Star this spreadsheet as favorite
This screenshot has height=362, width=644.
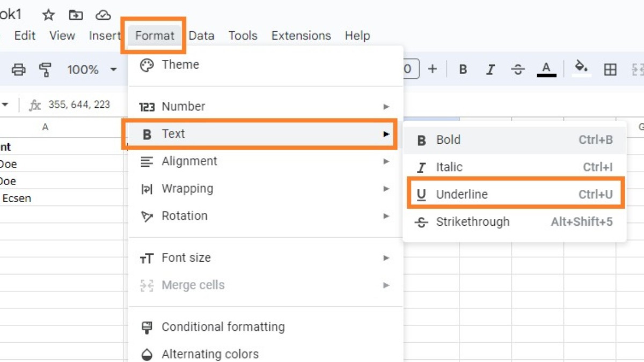click(48, 15)
